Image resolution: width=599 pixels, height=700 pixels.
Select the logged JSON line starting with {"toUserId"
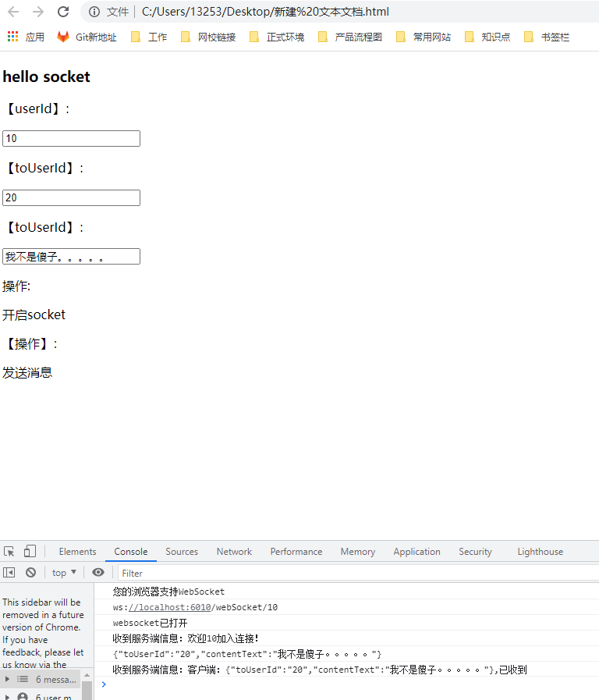tap(247, 654)
